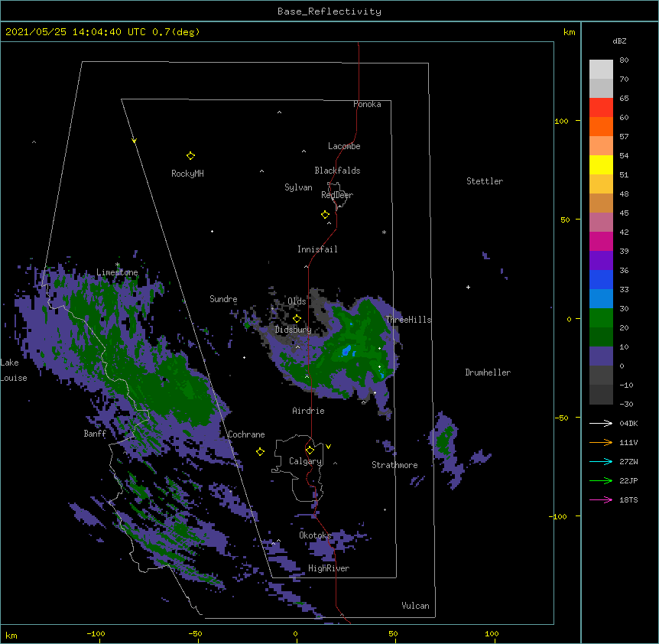Click the Okotoks city label
659x644 pixels.
(x=315, y=535)
